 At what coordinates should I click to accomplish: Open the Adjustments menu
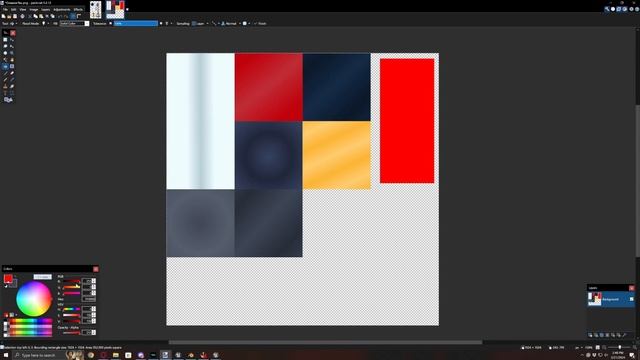click(62, 9)
